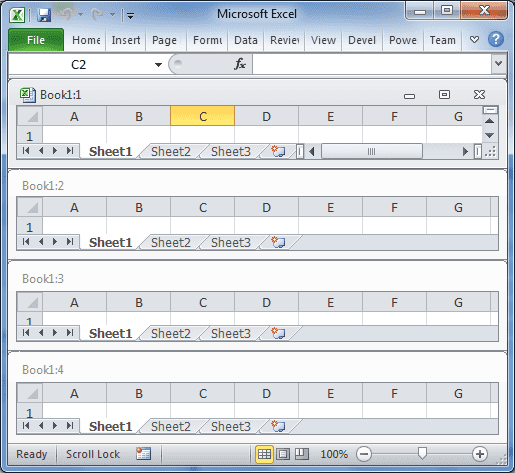Image resolution: width=515 pixels, height=473 pixels.
Task: Click the macro recording icon in status bar
Action: [143, 454]
